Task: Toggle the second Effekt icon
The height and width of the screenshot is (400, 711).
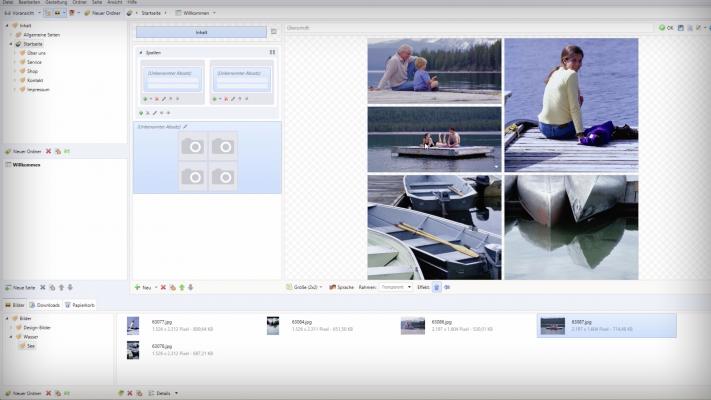Action: coord(447,287)
